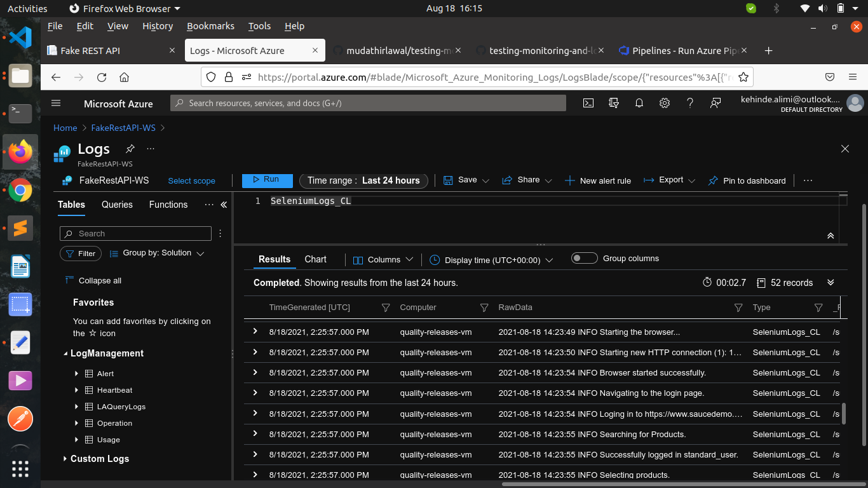Screen dimensions: 868x488
Task: Open the Azure portal hamburger menu
Action: pos(56,103)
